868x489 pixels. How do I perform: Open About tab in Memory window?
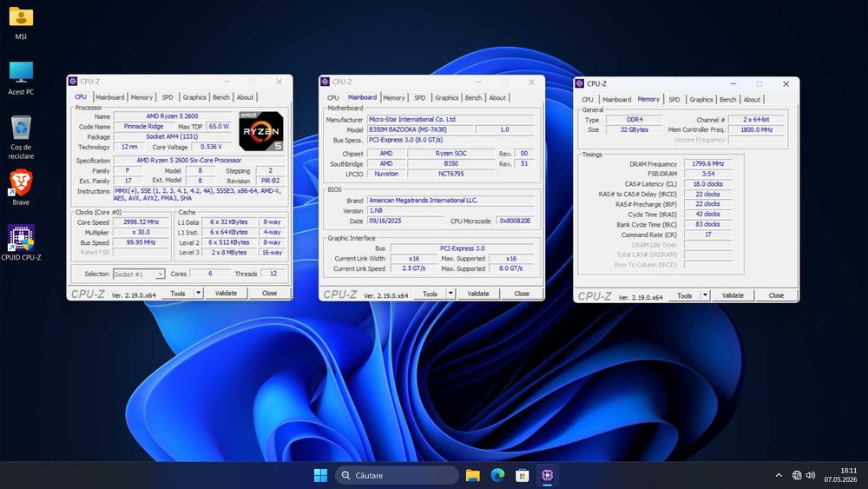click(752, 100)
